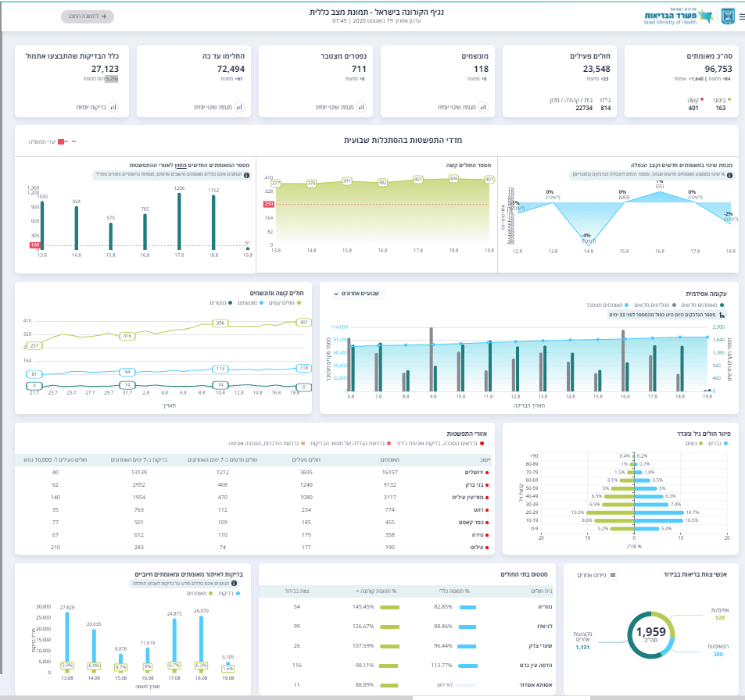Open chart icon in the 72,494 recovered card

[239, 107]
